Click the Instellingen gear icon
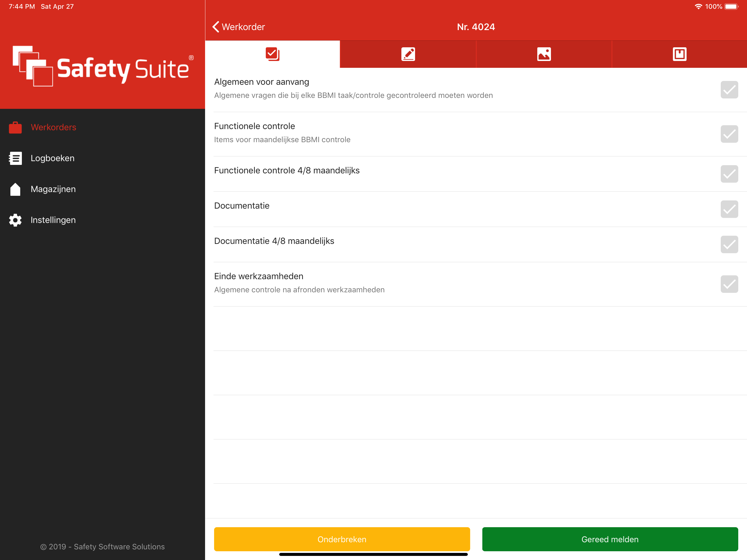Screen dimensions: 747x560 tap(15, 220)
